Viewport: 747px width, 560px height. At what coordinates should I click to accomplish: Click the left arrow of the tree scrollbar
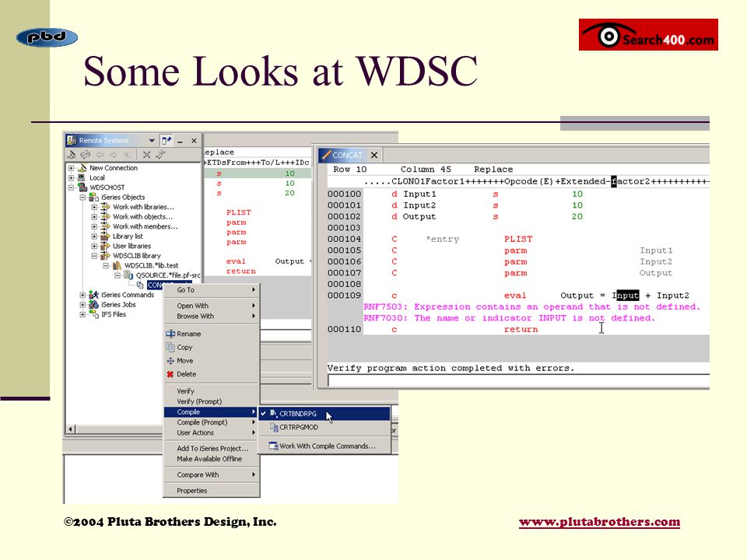pyautogui.click(x=71, y=429)
